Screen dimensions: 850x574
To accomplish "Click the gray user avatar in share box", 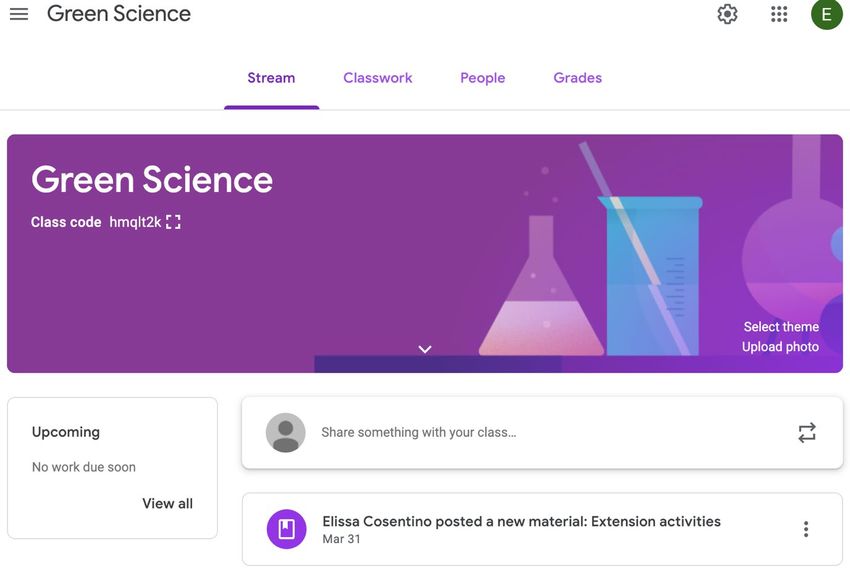I will tap(286, 433).
